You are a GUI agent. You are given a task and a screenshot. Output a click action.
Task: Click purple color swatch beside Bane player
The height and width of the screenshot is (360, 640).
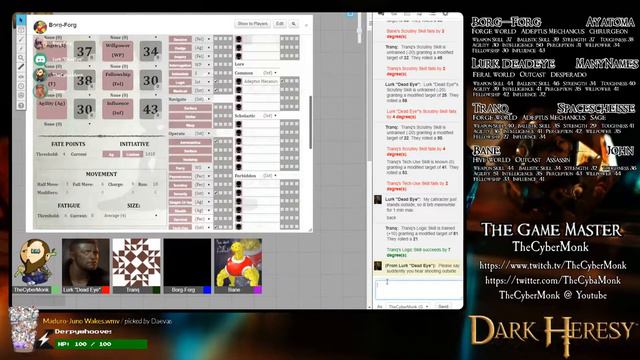click(x=258, y=290)
